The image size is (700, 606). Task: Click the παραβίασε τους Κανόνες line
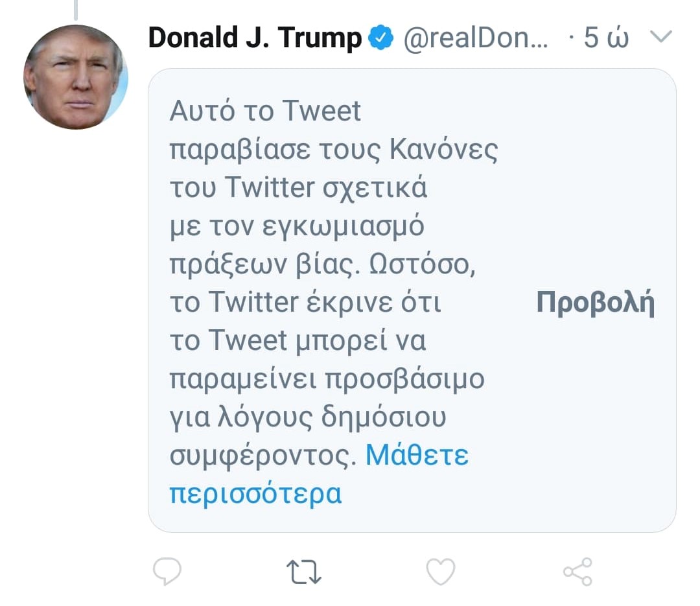click(333, 150)
